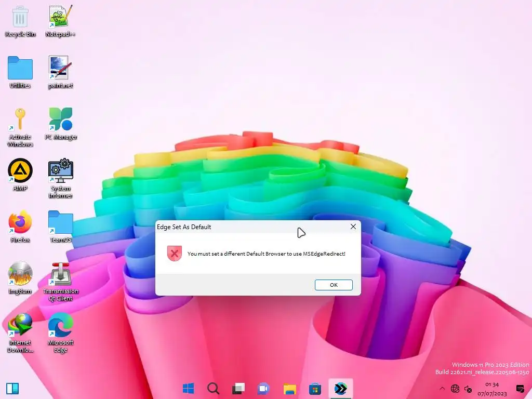Viewport: 532px width, 399px height.
Task: Open Task View from the taskbar
Action: click(x=238, y=389)
